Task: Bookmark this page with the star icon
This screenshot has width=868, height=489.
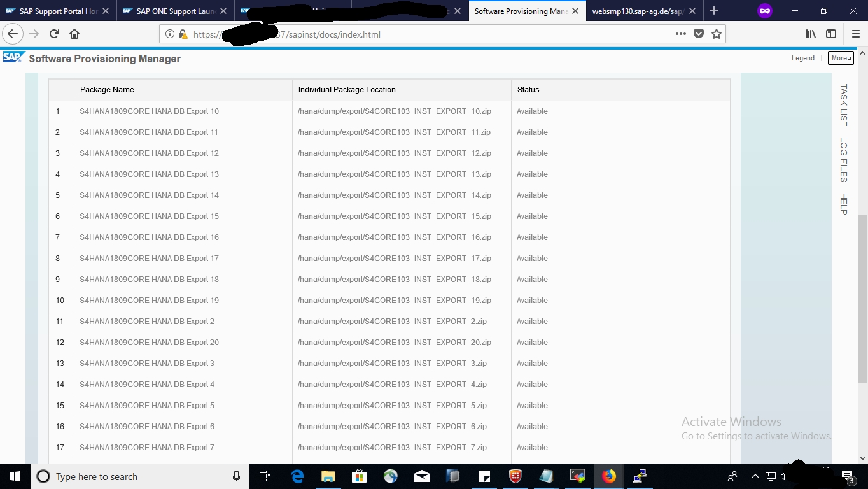Action: point(717,34)
